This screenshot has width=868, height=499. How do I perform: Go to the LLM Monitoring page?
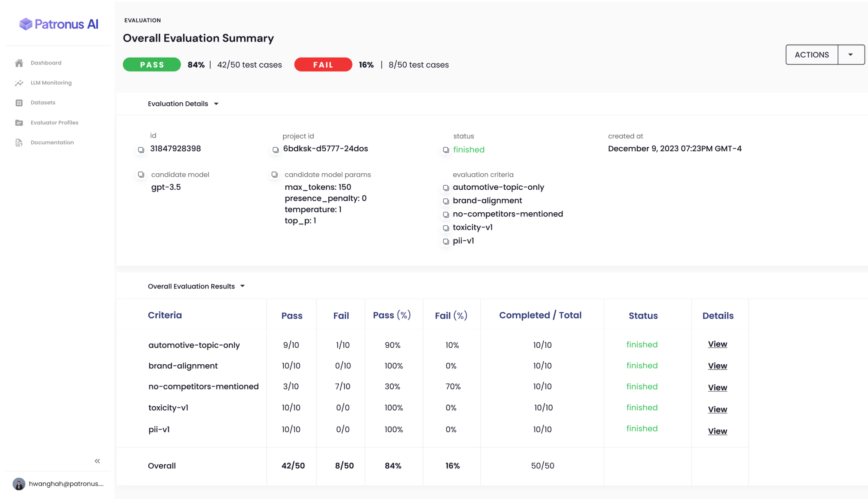tap(51, 83)
